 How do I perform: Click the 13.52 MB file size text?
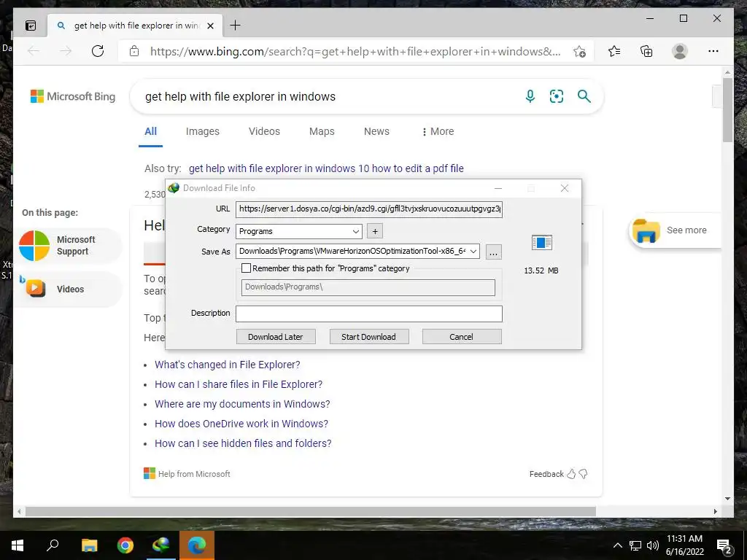coord(541,271)
